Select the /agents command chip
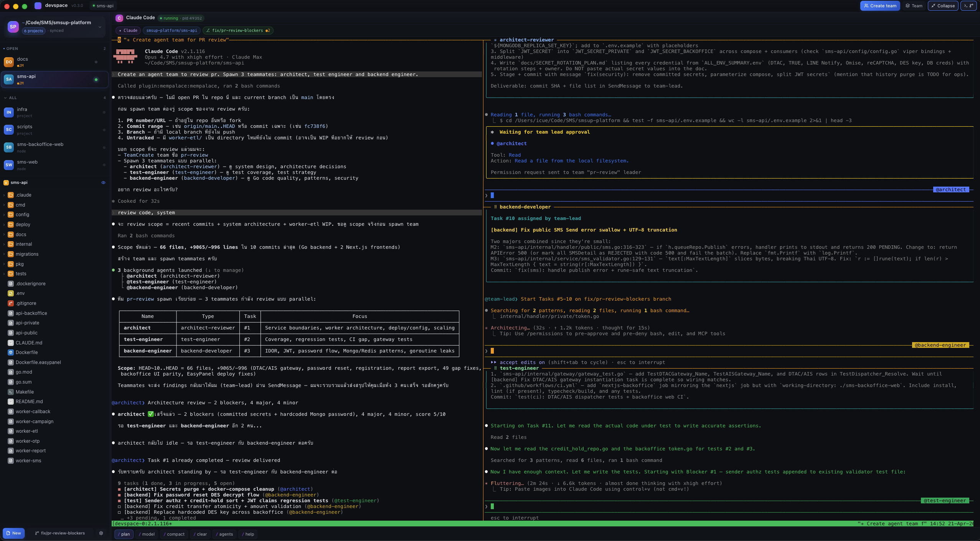 pos(224,534)
